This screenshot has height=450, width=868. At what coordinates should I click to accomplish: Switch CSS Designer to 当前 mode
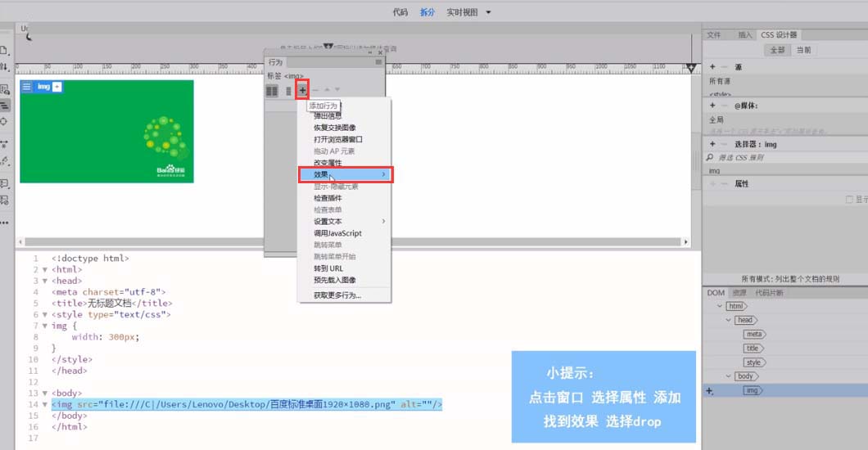[803, 50]
